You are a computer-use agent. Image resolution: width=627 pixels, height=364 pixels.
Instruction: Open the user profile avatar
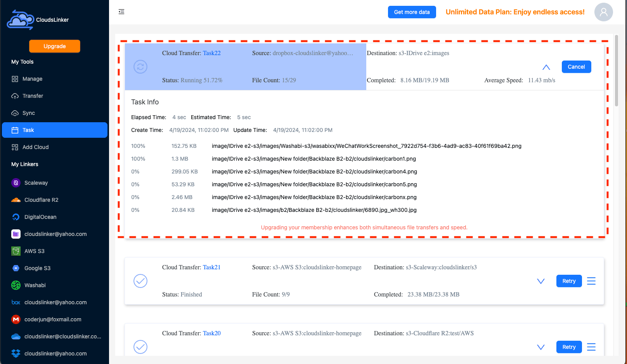(x=603, y=12)
